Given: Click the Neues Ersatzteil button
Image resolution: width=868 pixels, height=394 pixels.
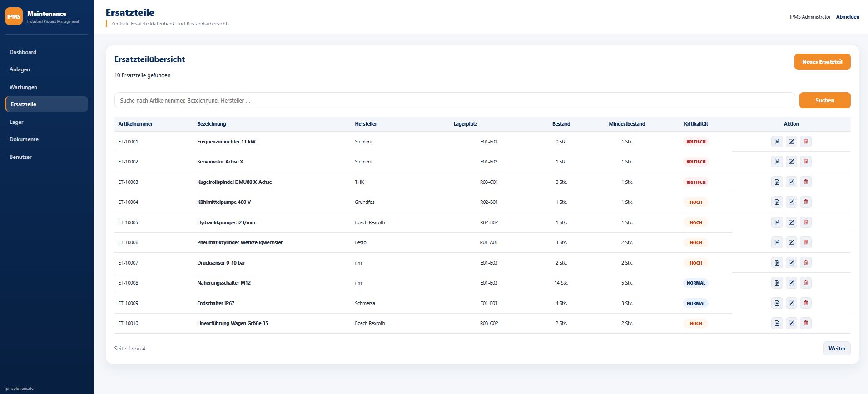Looking at the screenshot, I should [822, 62].
